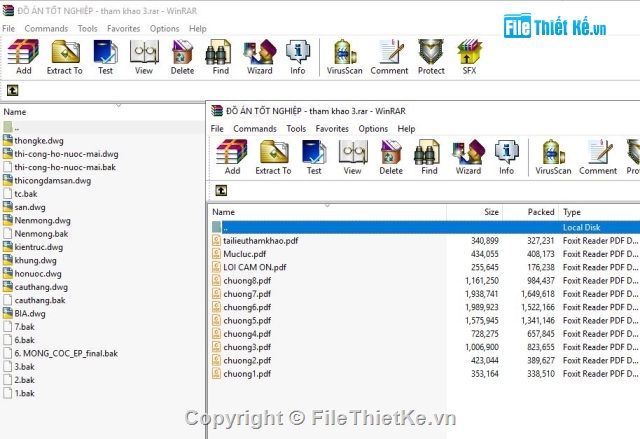Click Add icon in back WinRAR window
The width and height of the screenshot is (640, 439).
[x=23, y=57]
